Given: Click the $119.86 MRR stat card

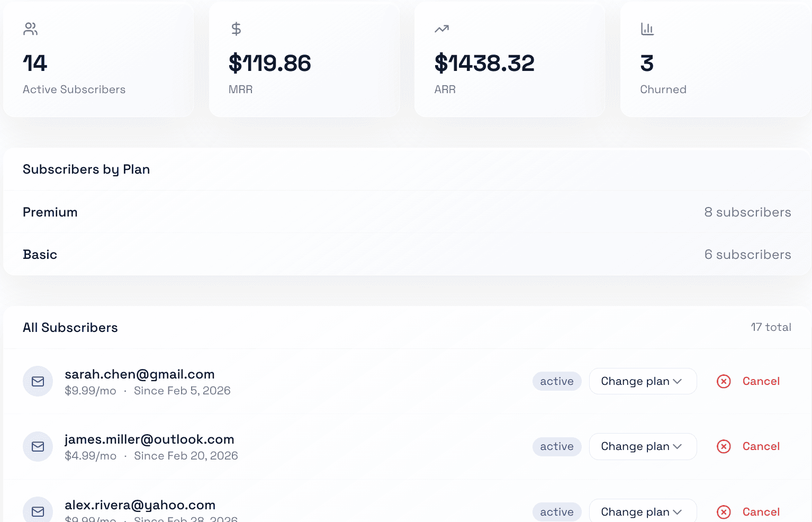Looking at the screenshot, I should tap(304, 60).
